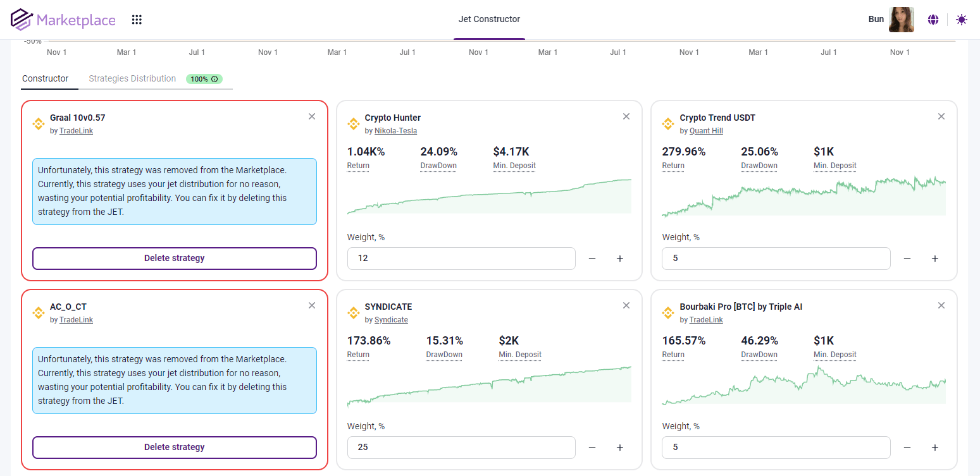Viewport: 980px width, 476px height.
Task: Toggle the light/dark theme sun icon
Action: click(x=962, y=20)
